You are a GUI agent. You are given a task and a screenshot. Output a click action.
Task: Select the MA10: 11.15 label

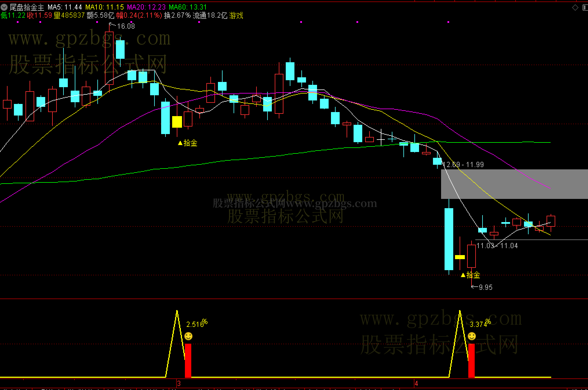click(104, 7)
